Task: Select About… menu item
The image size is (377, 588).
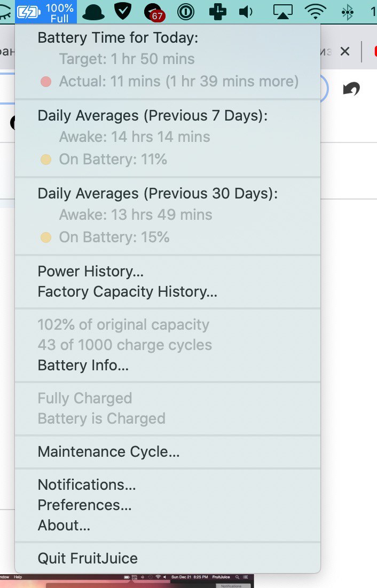Action: (64, 525)
